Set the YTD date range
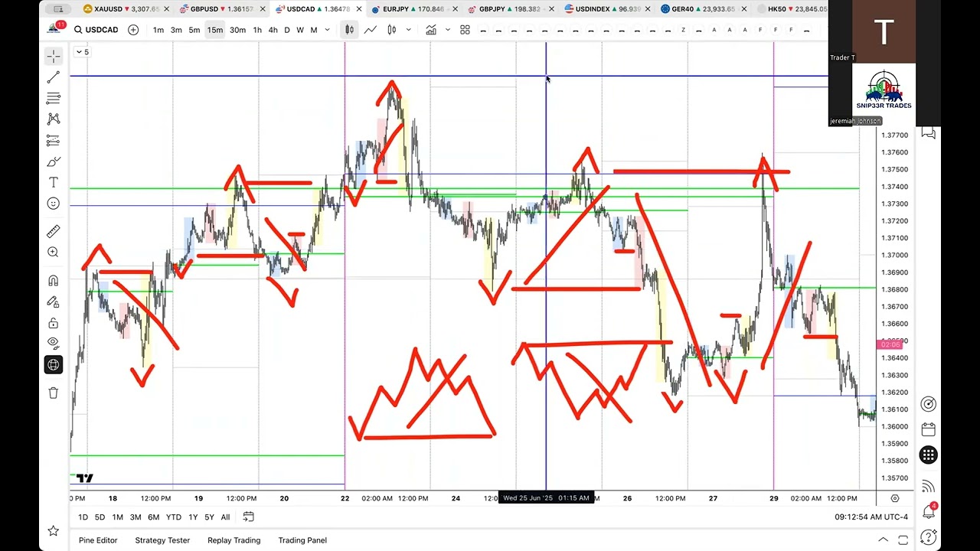 174,517
